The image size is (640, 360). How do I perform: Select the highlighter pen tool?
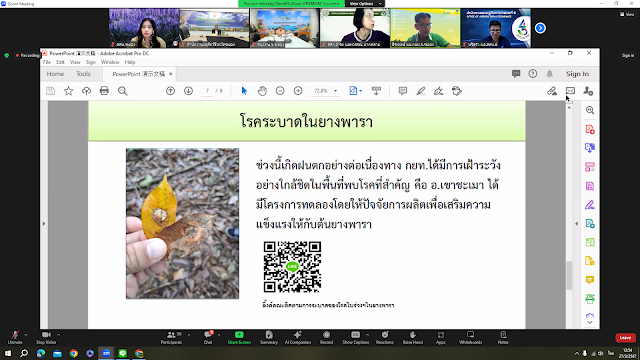[x=421, y=91]
